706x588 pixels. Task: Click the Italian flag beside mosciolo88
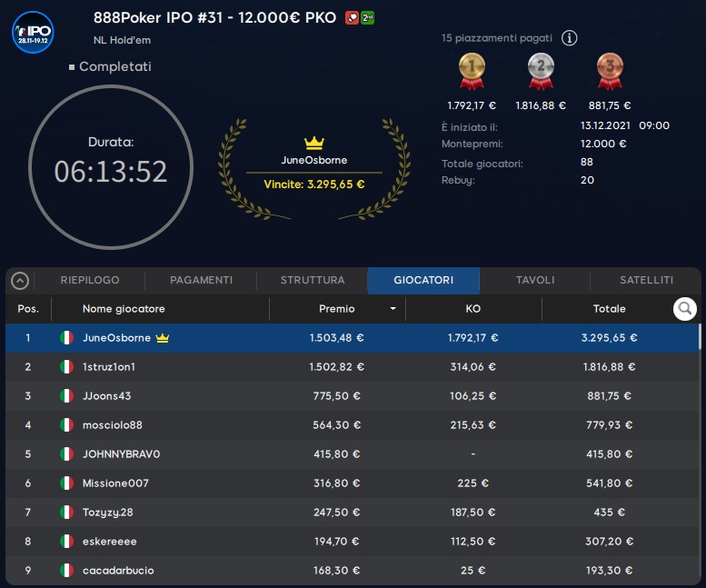pyautogui.click(x=66, y=424)
